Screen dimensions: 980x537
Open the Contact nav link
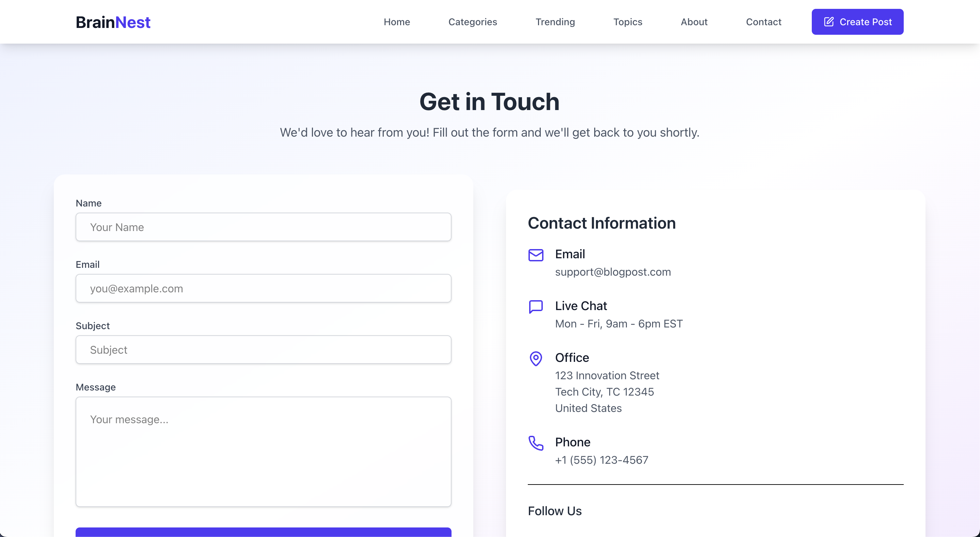point(763,22)
